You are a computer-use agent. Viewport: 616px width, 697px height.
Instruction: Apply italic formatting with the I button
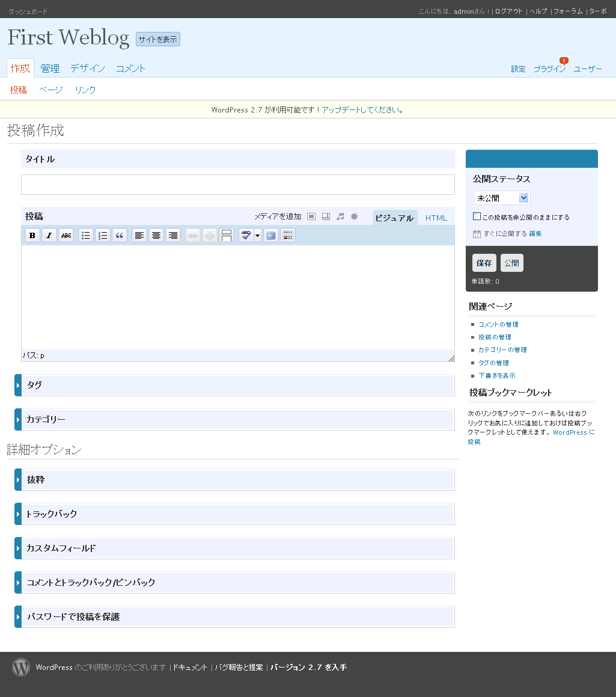pyautogui.click(x=49, y=236)
